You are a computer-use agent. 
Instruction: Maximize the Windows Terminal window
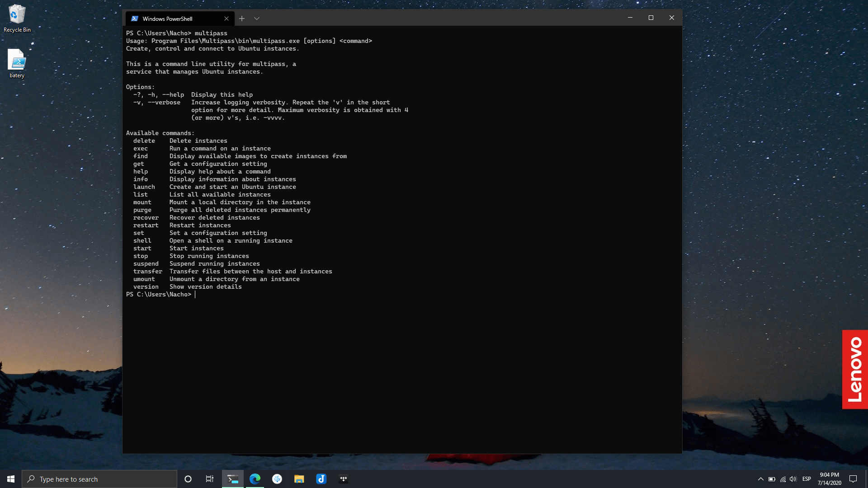pyautogui.click(x=651, y=18)
